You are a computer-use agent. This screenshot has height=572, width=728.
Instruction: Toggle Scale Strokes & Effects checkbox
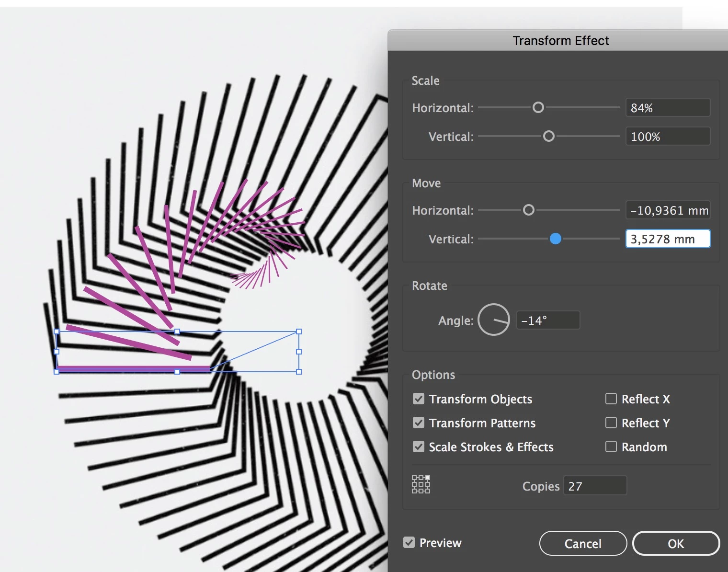419,446
